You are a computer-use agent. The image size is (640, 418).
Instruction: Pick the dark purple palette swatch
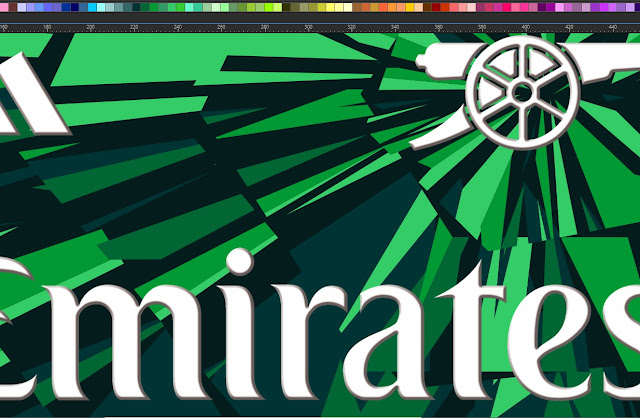click(542, 7)
